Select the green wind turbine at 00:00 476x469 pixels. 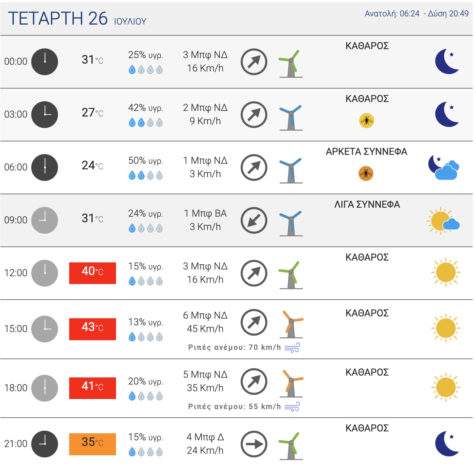click(x=291, y=64)
